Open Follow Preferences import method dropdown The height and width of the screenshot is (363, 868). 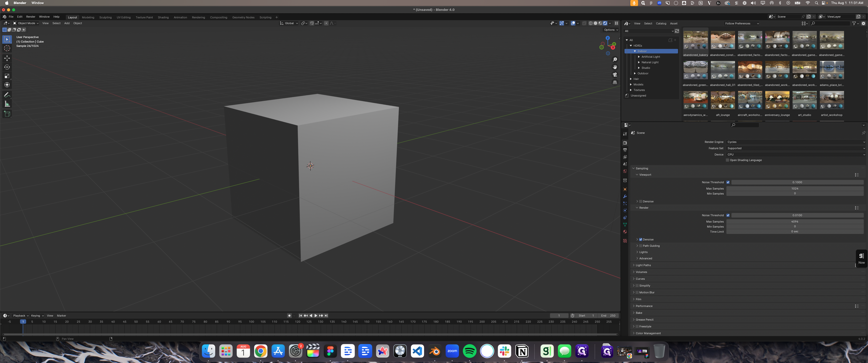tap(742, 24)
